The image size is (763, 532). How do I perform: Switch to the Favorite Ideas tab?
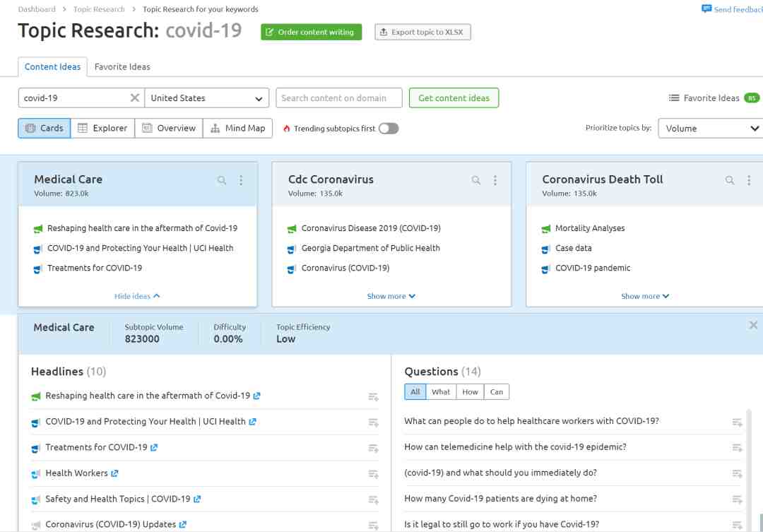[x=122, y=66]
